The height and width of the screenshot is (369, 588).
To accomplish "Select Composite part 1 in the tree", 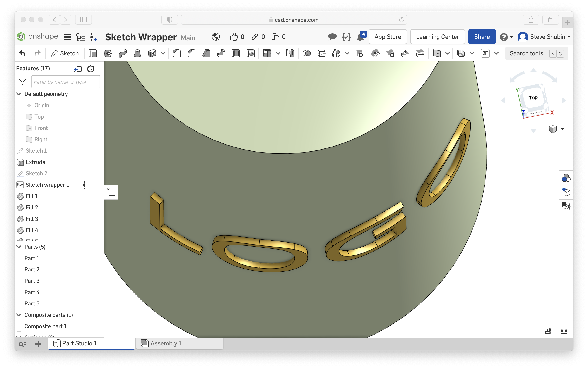I will (x=46, y=326).
